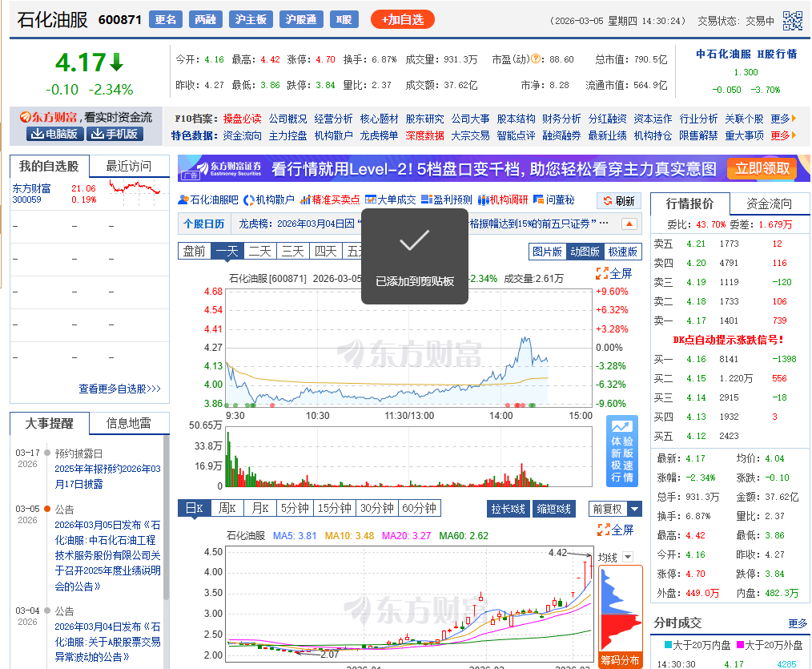The height and width of the screenshot is (669, 812).
Task: Open the 大事提醒 tab
Action: coord(49,423)
